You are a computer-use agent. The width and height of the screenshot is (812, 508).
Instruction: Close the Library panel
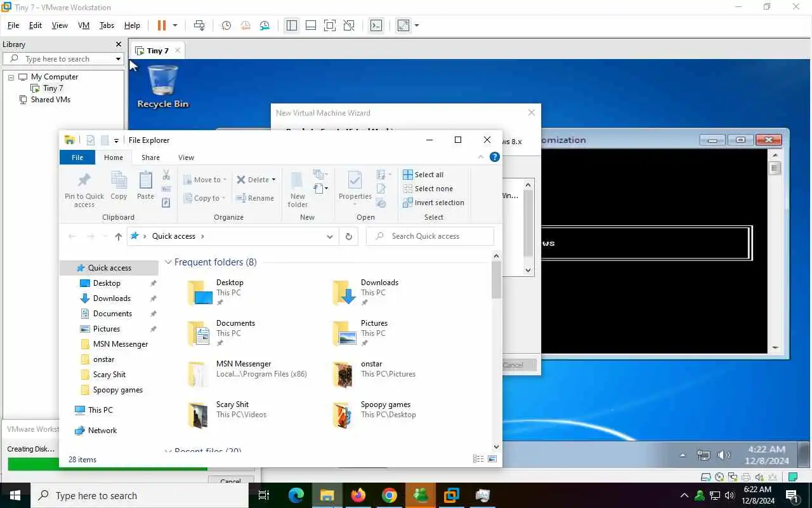point(118,44)
